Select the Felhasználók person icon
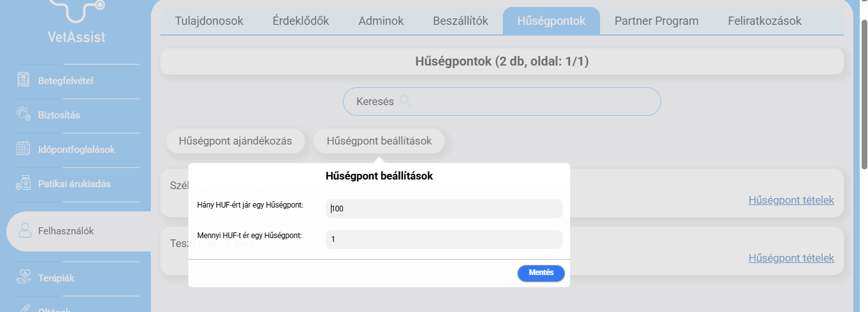 tap(25, 231)
